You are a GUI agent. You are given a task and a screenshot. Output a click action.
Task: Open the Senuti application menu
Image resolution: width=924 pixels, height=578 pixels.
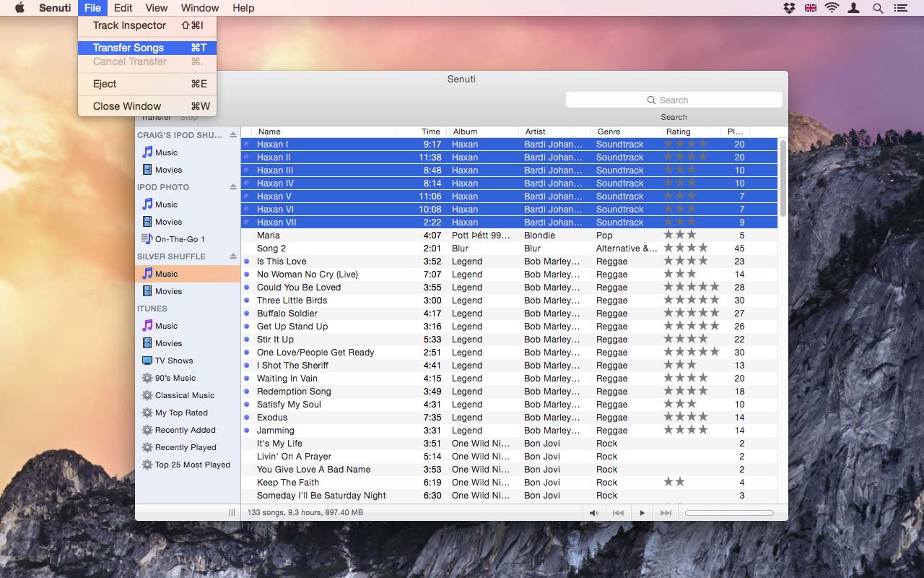click(x=55, y=8)
